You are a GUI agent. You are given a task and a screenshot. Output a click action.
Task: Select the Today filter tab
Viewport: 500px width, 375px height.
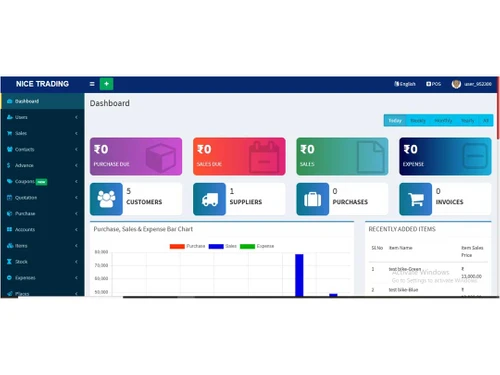coord(395,120)
